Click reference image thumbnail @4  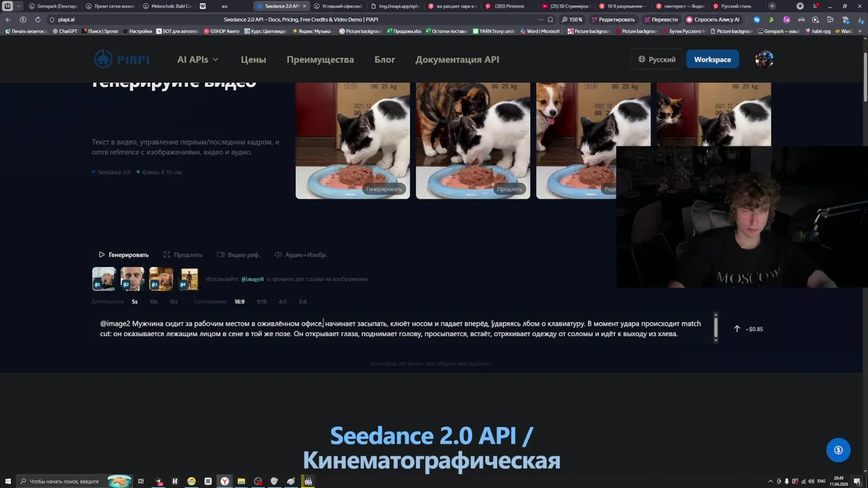pyautogui.click(x=189, y=279)
